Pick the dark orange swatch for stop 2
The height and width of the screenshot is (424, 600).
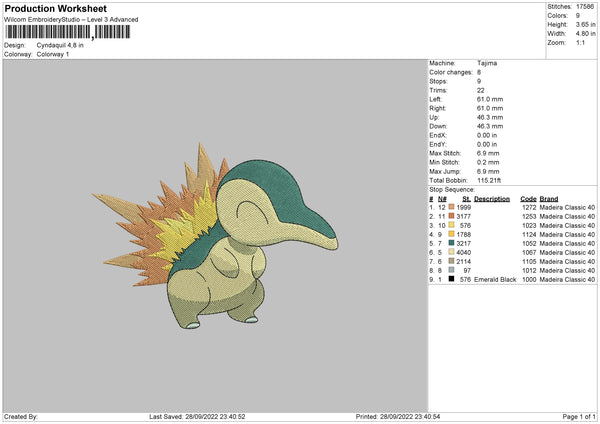pos(453,216)
